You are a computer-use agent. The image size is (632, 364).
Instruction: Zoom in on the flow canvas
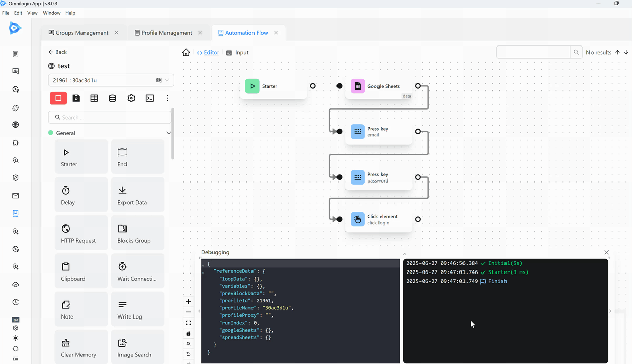pyautogui.click(x=188, y=302)
